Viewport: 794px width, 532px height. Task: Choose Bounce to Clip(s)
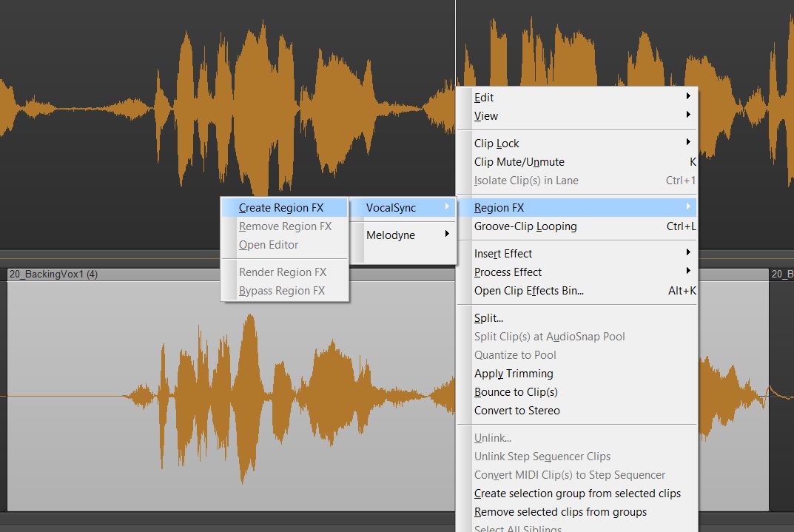[576, 392]
